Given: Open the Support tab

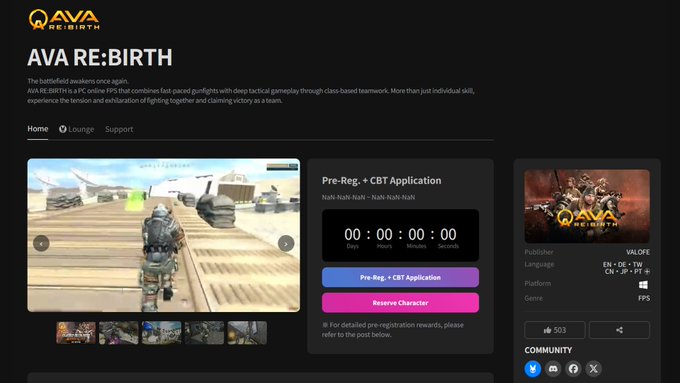Looking at the screenshot, I should pyautogui.click(x=119, y=129).
